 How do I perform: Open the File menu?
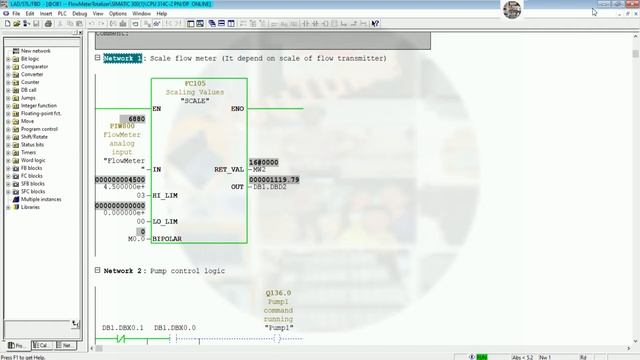point(16,13)
